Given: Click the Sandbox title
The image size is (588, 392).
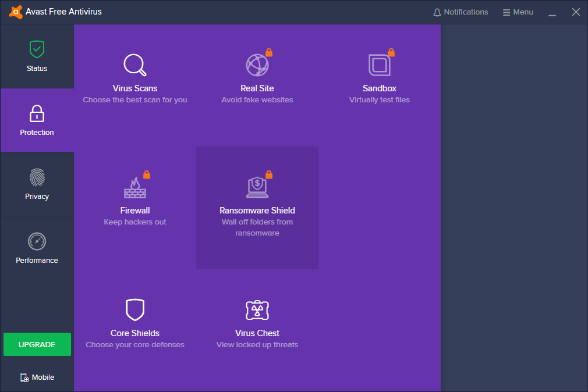Looking at the screenshot, I should pos(380,88).
